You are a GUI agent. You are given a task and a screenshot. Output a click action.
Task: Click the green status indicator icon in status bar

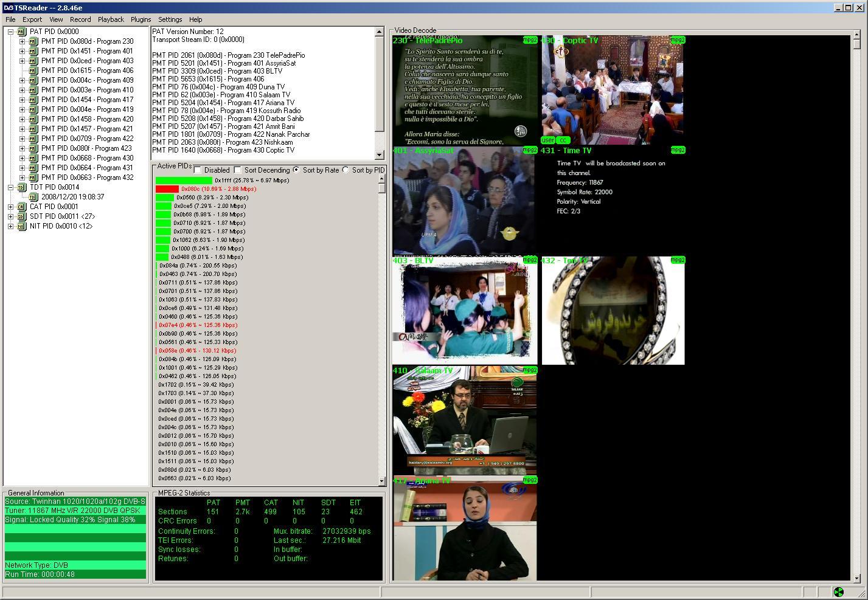tap(838, 591)
